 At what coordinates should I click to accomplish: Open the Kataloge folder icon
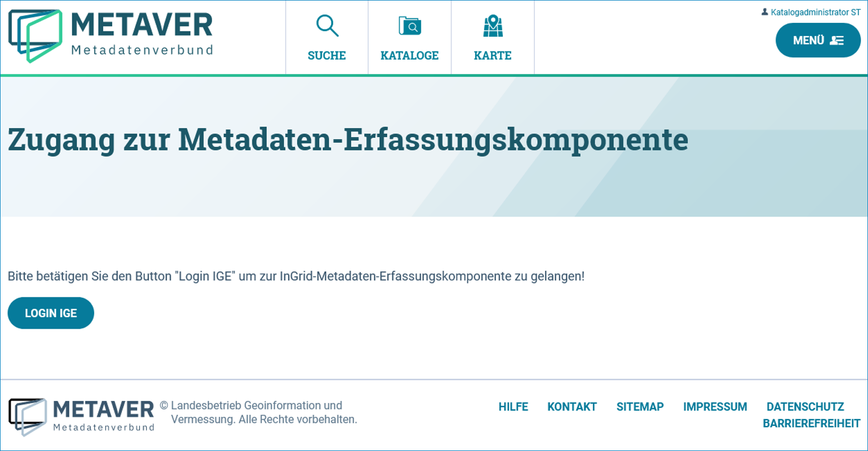(410, 26)
